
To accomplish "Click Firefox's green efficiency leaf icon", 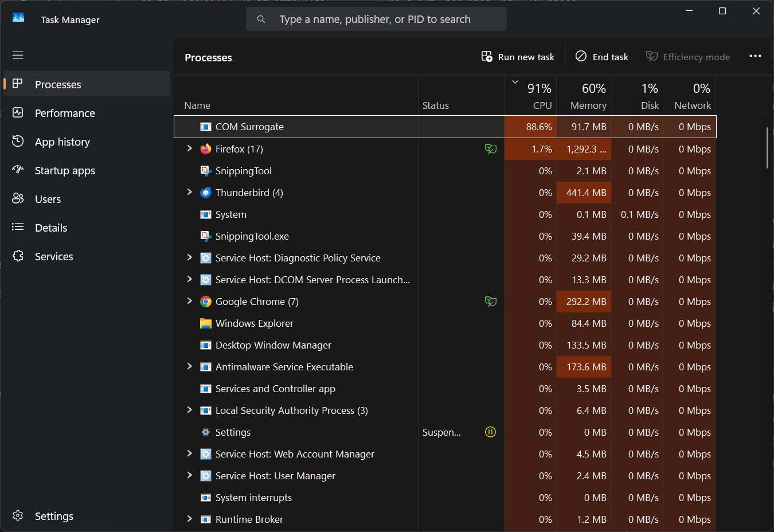I will point(490,149).
